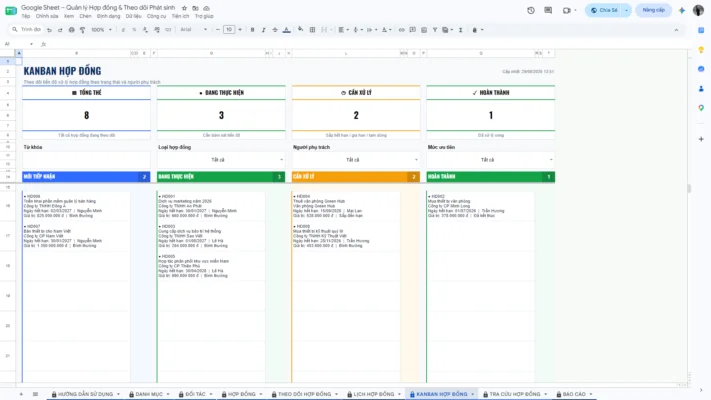
Task: Open the fill color picker
Action: click(x=300, y=30)
